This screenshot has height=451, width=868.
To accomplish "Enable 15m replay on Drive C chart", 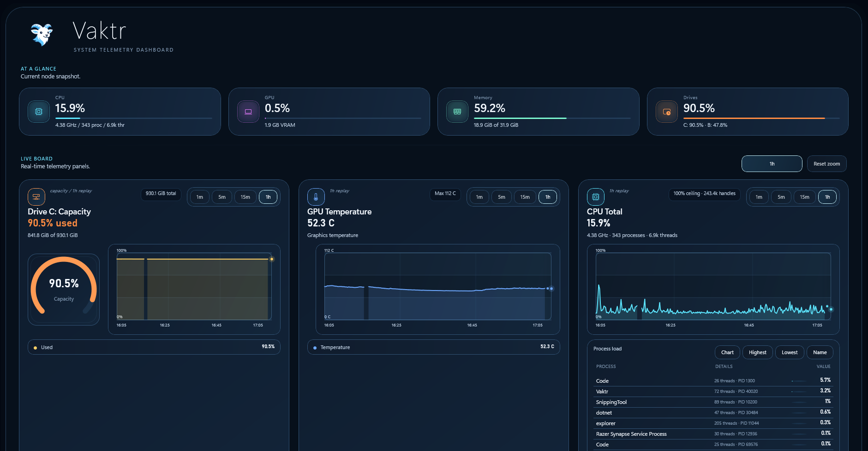I will 245,197.
